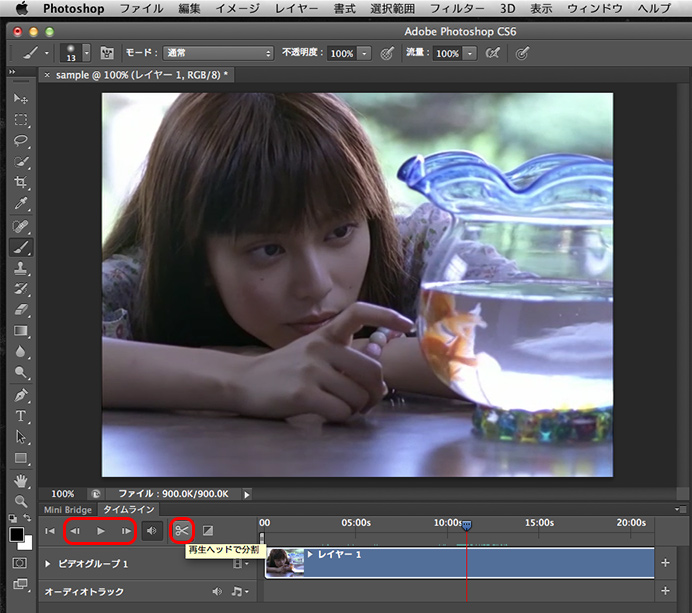Toggle tablet pressure for opacity

[387, 53]
